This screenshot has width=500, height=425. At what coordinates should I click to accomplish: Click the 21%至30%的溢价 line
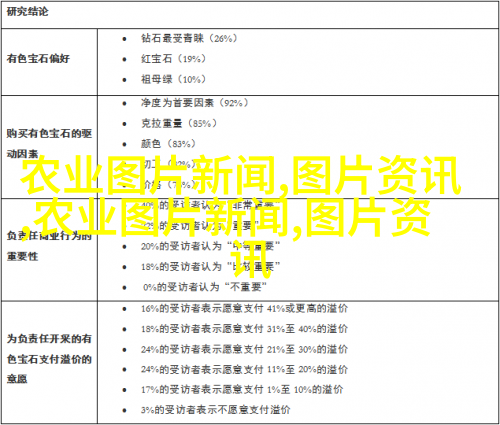[244, 349]
